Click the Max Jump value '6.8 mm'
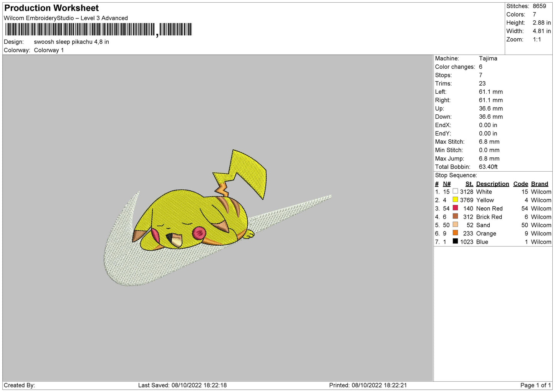Image resolution: width=555 pixels, height=392 pixels. [489, 159]
